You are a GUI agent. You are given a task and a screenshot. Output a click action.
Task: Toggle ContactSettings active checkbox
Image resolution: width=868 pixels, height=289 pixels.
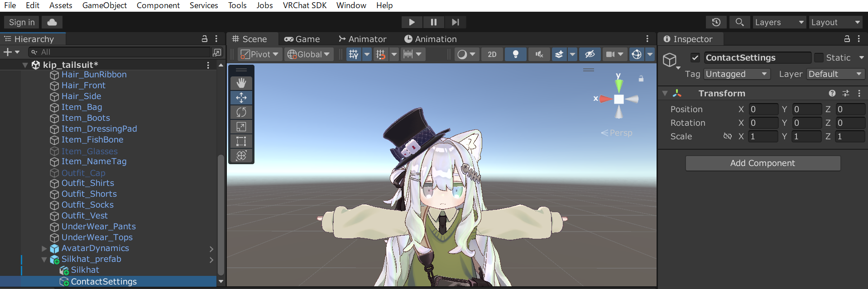pos(695,58)
